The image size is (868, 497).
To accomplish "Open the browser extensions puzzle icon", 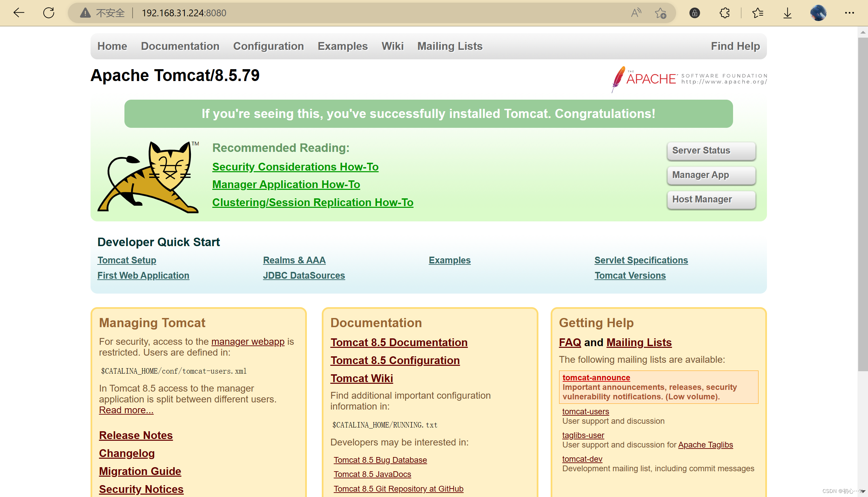I will tap(724, 13).
